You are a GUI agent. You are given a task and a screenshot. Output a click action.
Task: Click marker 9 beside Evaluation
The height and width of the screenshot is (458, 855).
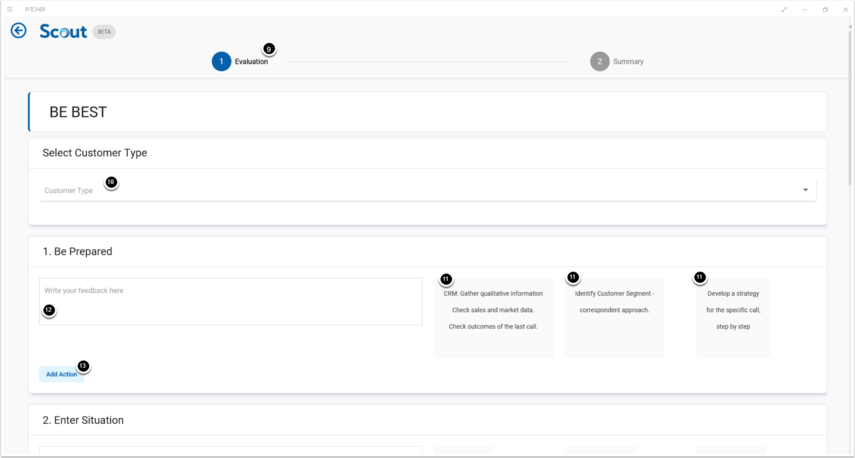[x=268, y=49]
